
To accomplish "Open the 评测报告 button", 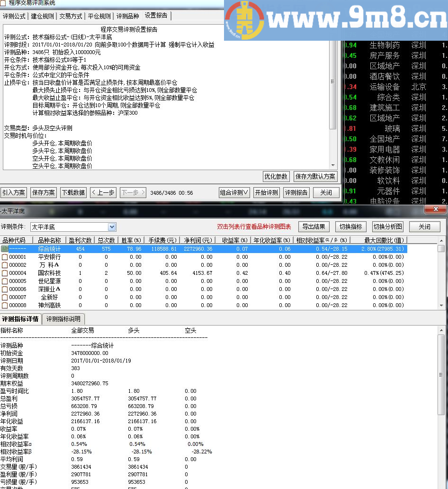I will (x=296, y=193).
